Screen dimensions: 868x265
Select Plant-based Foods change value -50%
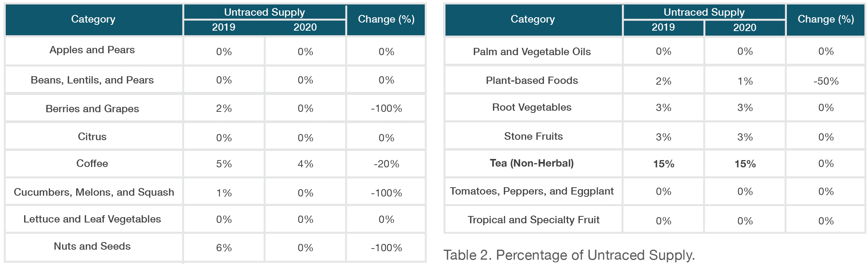(826, 81)
